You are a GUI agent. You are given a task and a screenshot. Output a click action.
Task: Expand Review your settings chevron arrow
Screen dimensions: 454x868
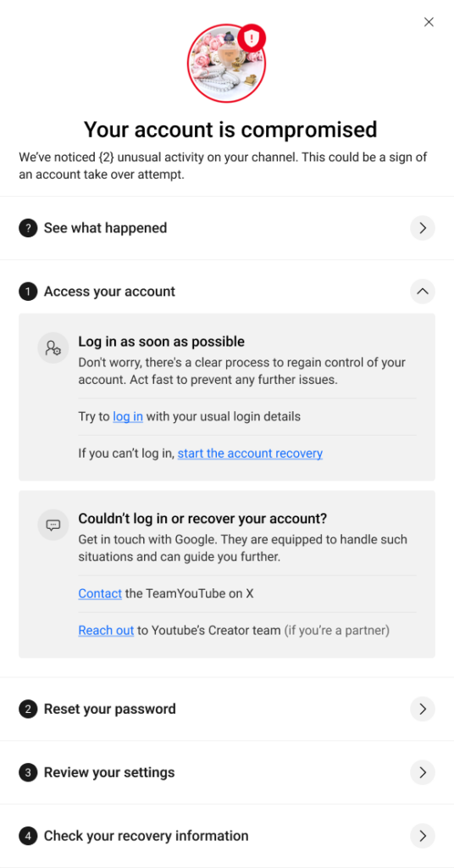(x=423, y=772)
